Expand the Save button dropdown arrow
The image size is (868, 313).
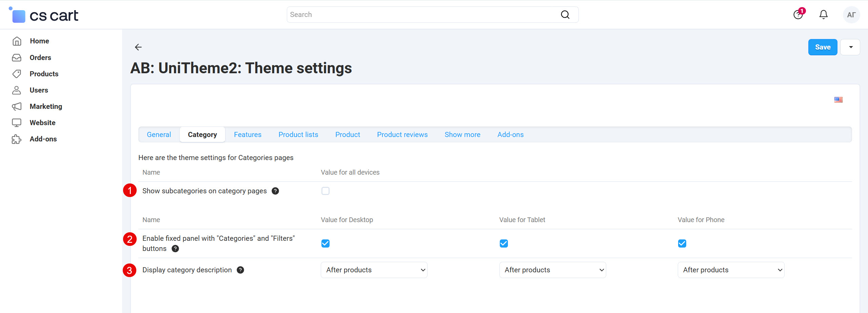tap(850, 47)
